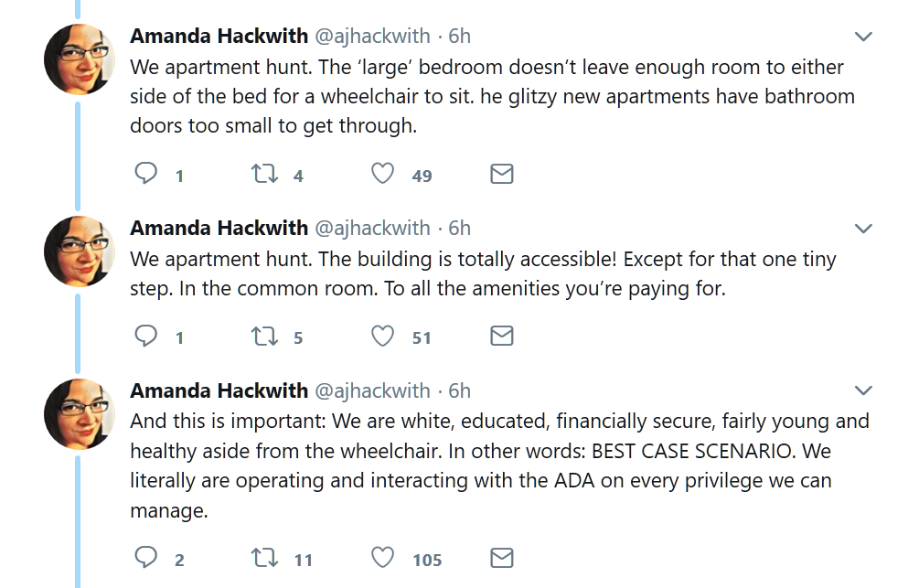This screenshot has height=588, width=919.
Task: Open the dropdown caret on the ADA tweet
Action: (862, 391)
